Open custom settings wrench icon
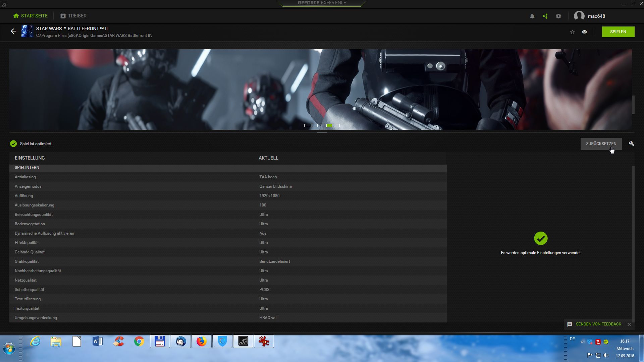 pyautogui.click(x=631, y=143)
